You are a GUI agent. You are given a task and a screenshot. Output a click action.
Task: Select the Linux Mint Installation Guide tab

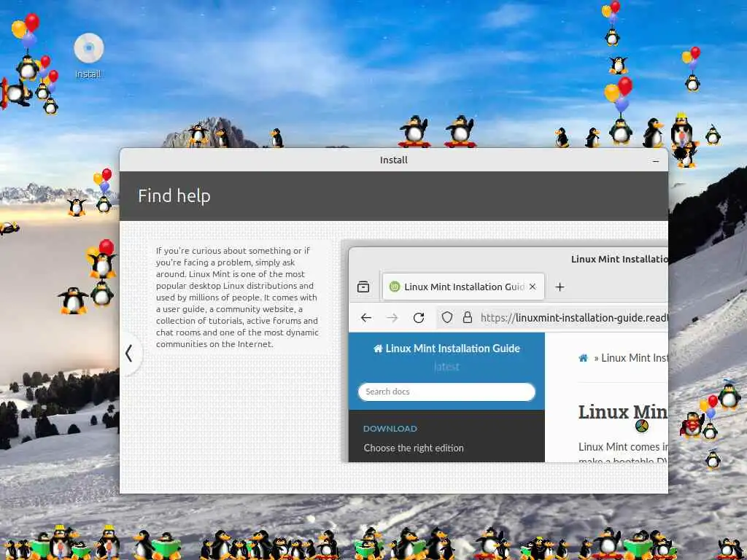[x=463, y=287]
